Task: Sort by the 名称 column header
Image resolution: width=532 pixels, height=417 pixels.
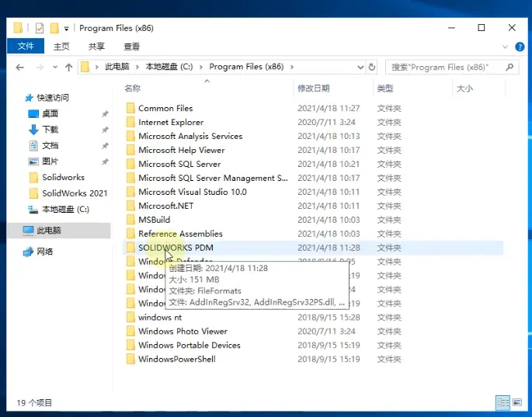Action: click(x=132, y=89)
